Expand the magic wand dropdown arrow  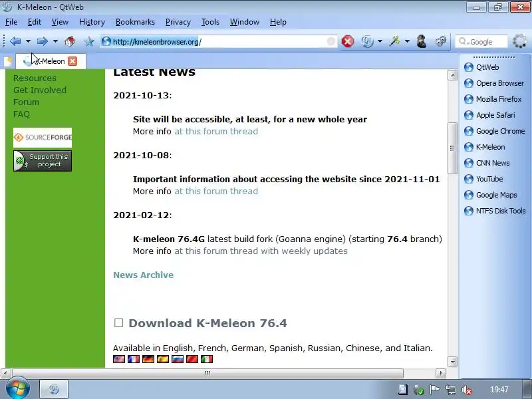point(407,41)
